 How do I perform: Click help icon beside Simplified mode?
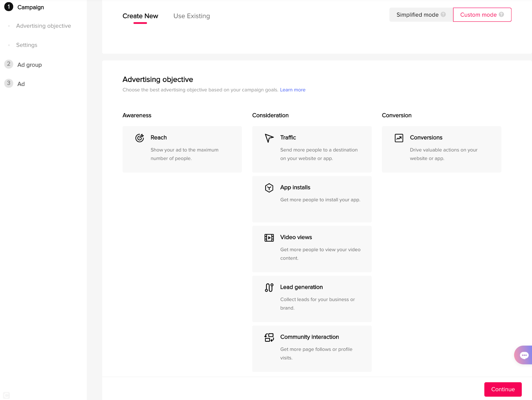[443, 15]
